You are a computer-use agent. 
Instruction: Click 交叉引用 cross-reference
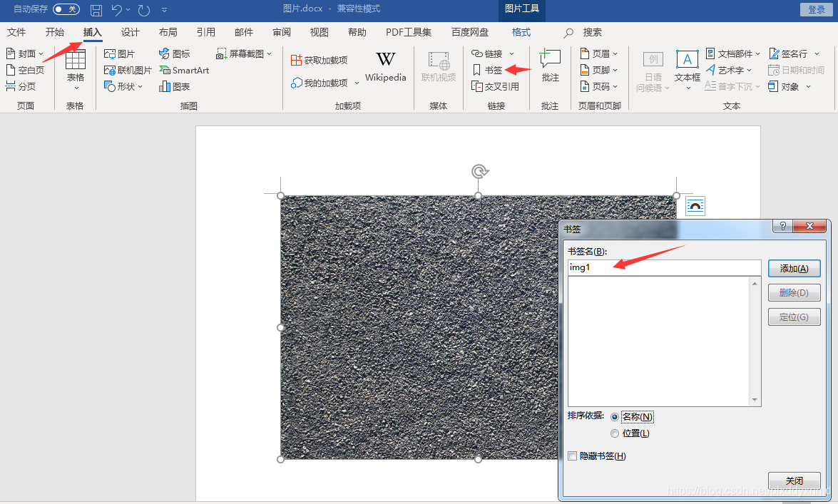[495, 86]
